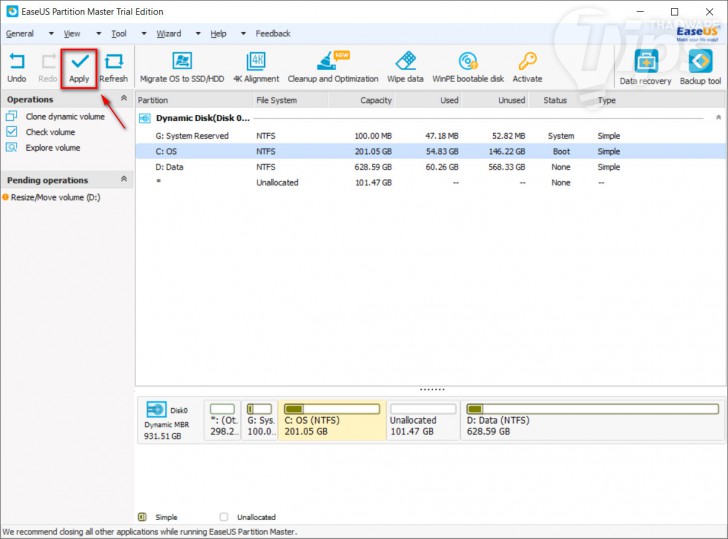Click the dotted splitter handle above the disk map

coord(432,390)
